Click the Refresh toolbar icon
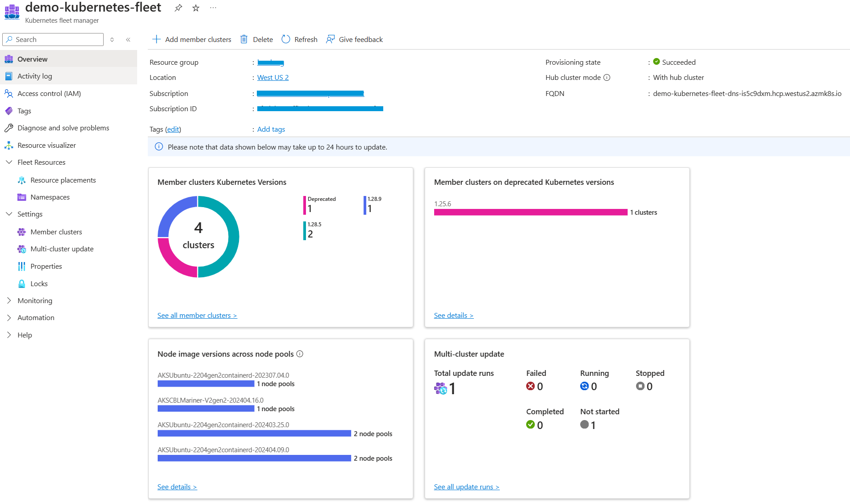The height and width of the screenshot is (504, 850). pos(286,39)
